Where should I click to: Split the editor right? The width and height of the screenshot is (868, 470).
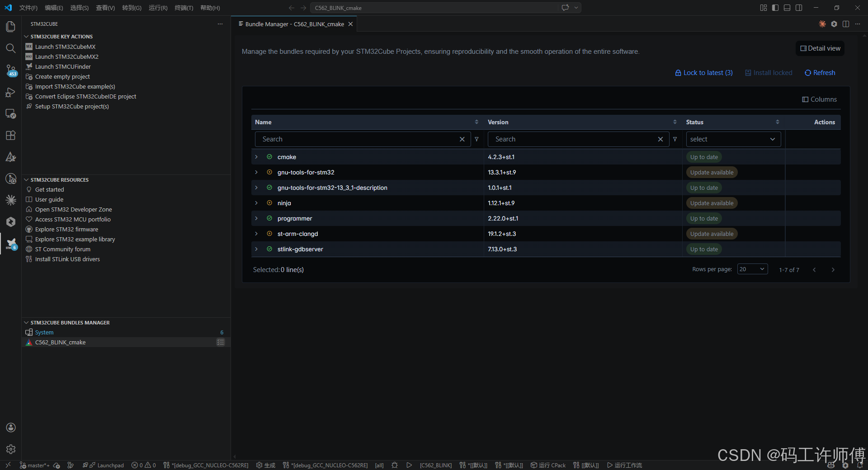tap(846, 24)
